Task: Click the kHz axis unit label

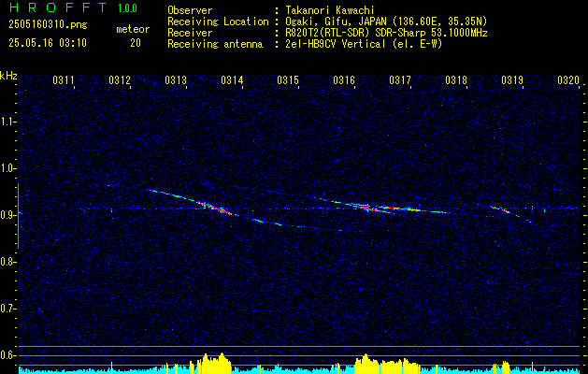Action: 8,76
